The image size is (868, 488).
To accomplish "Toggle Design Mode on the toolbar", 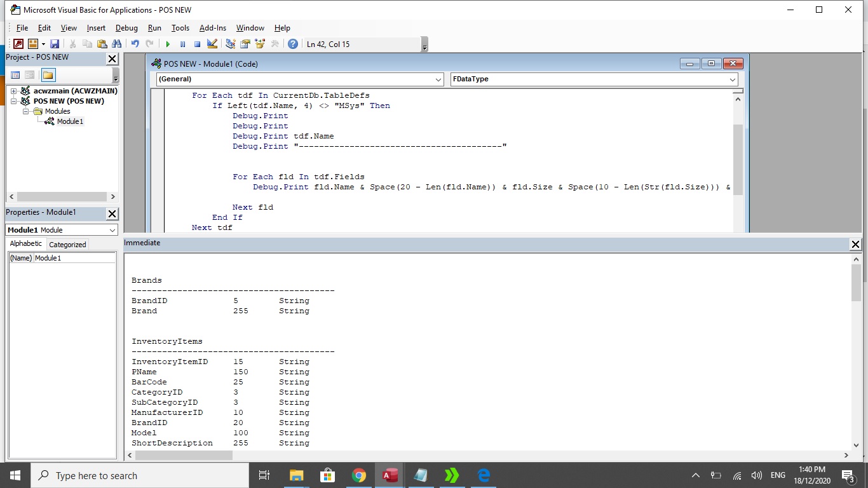I will [x=212, y=43].
